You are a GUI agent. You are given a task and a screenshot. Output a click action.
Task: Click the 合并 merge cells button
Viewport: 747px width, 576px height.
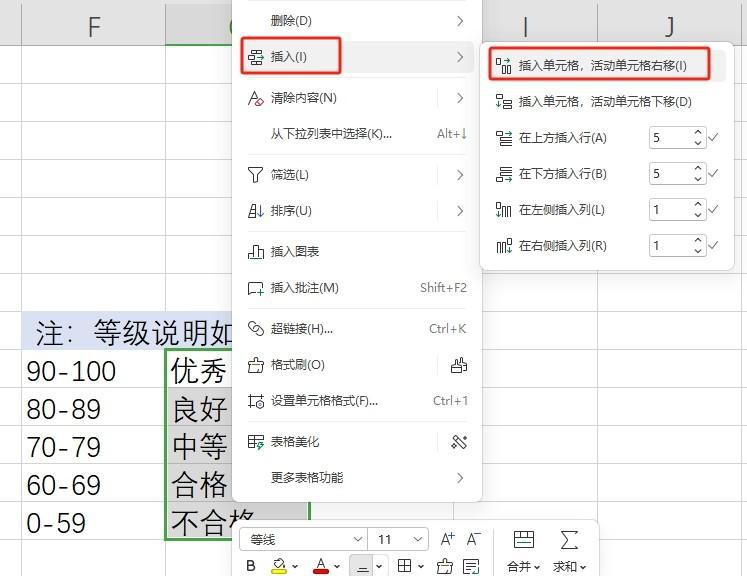[524, 551]
